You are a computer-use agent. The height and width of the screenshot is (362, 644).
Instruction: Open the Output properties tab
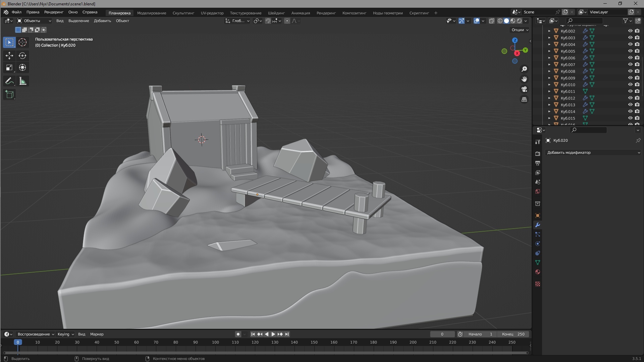538,163
